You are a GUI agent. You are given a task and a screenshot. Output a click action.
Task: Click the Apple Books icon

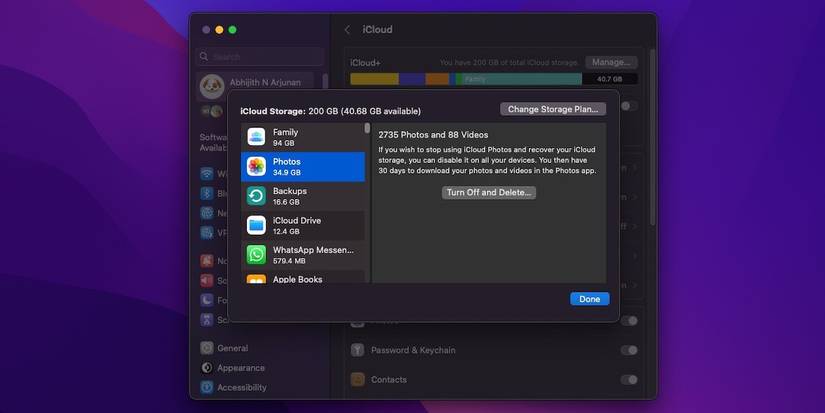click(x=256, y=279)
